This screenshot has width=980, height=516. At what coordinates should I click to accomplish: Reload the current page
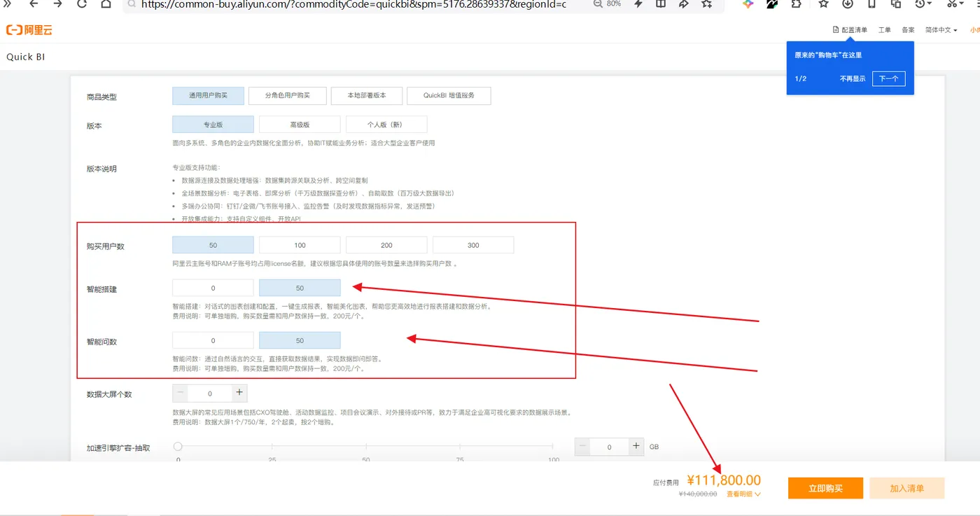(x=82, y=4)
